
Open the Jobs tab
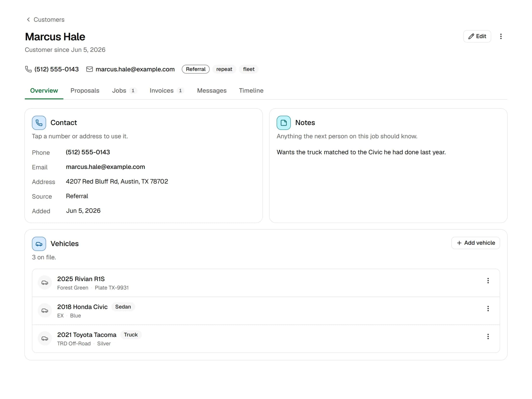(x=124, y=91)
